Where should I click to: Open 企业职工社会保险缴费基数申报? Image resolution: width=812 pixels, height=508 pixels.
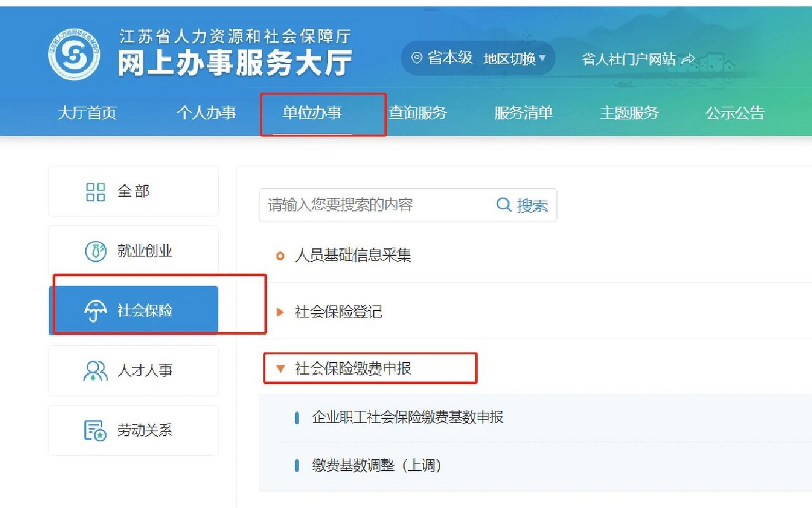click(x=408, y=417)
